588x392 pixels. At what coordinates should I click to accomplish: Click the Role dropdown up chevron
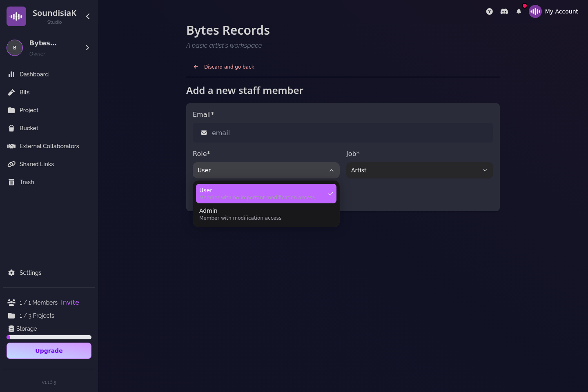coord(332,170)
